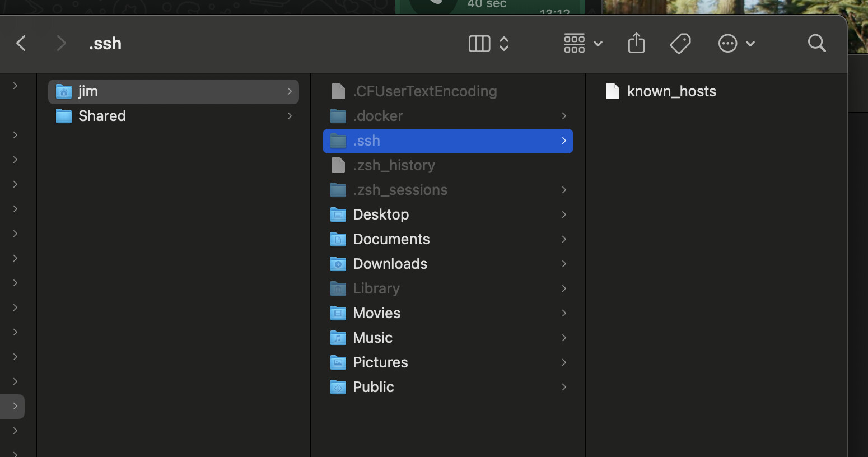Select the .zsh_history file
This screenshot has width=868, height=457.
click(x=448, y=165)
